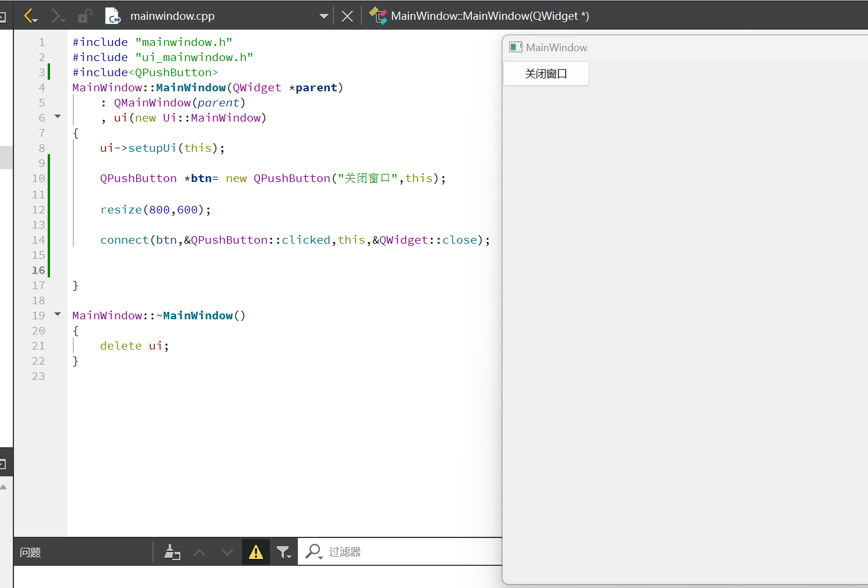Click the 问题 issues pane label

(x=30, y=552)
